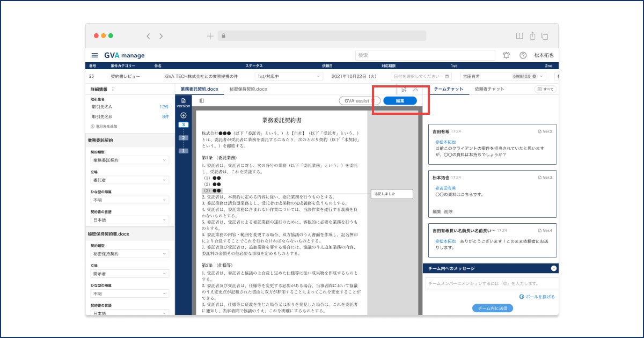The image size is (644, 338).
Task: Add a new version with the plus icon
Action: [x=184, y=115]
